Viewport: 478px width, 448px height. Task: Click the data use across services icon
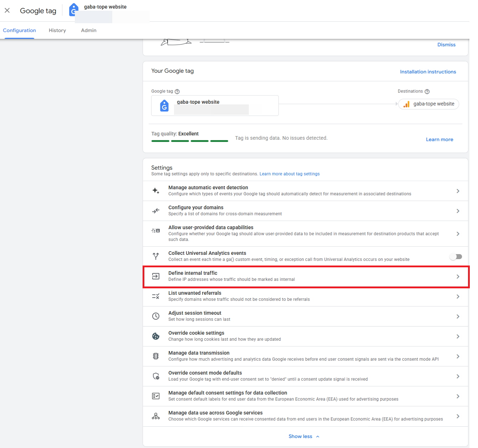[156, 416]
